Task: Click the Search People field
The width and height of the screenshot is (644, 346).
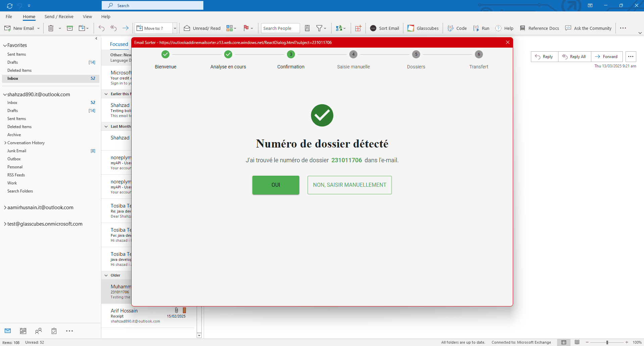Action: point(281,28)
